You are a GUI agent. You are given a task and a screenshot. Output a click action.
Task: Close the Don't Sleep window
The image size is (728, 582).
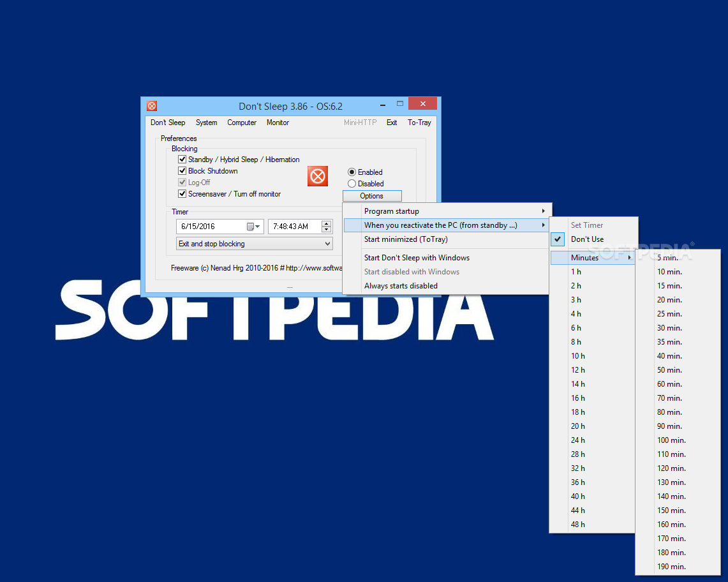422,103
